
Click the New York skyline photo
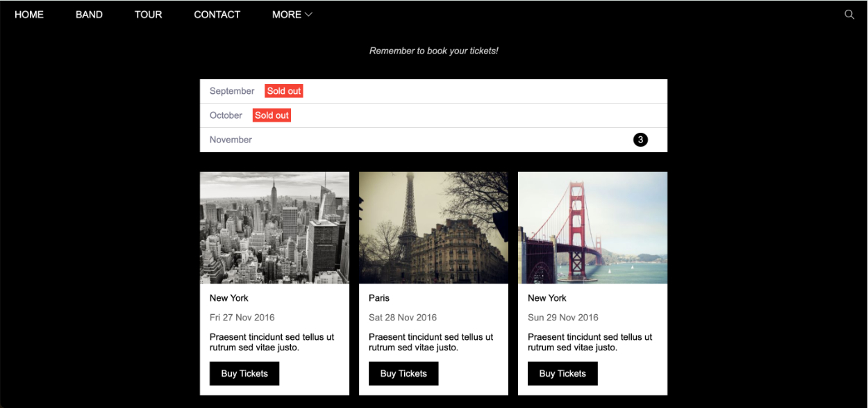(274, 228)
